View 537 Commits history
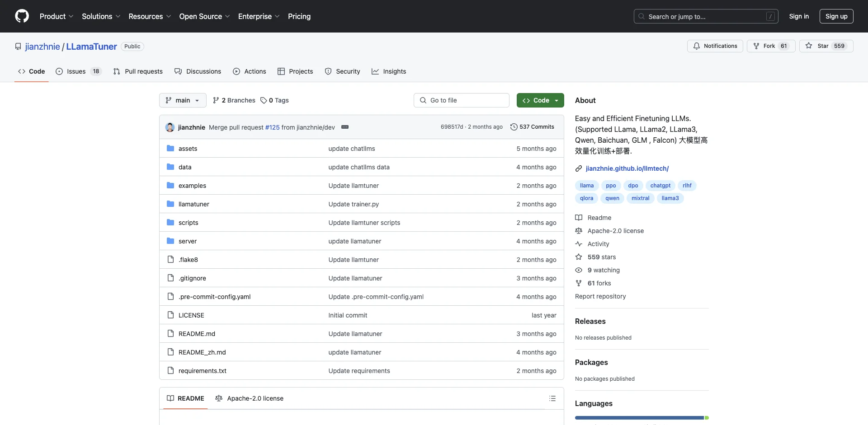Image resolution: width=868 pixels, height=425 pixels. pyautogui.click(x=532, y=127)
